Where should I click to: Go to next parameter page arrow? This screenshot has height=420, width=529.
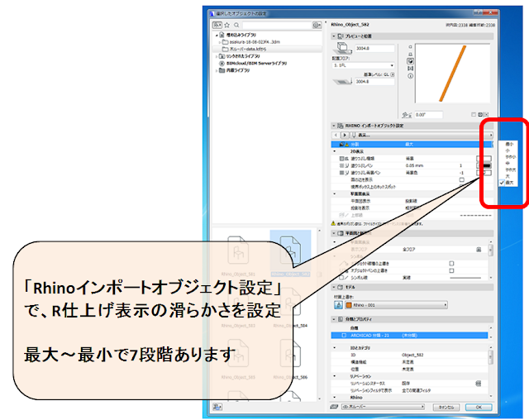point(345,136)
